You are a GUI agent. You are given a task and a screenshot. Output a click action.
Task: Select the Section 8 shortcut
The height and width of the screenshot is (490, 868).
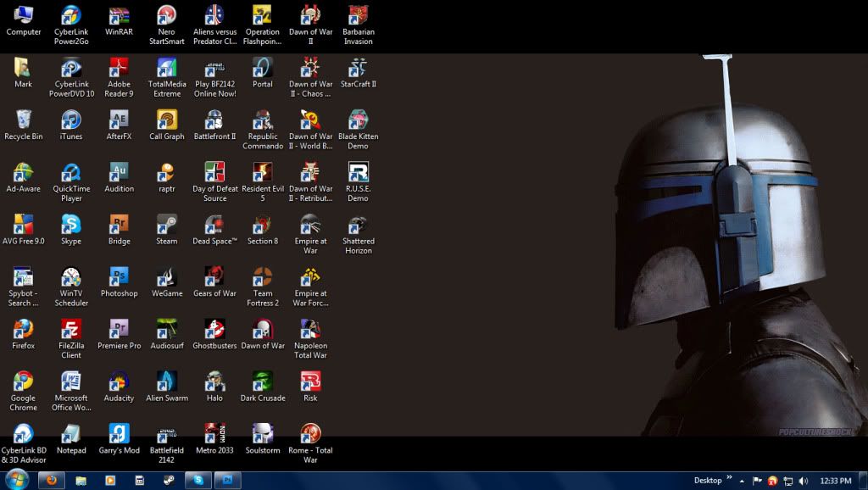click(x=263, y=230)
